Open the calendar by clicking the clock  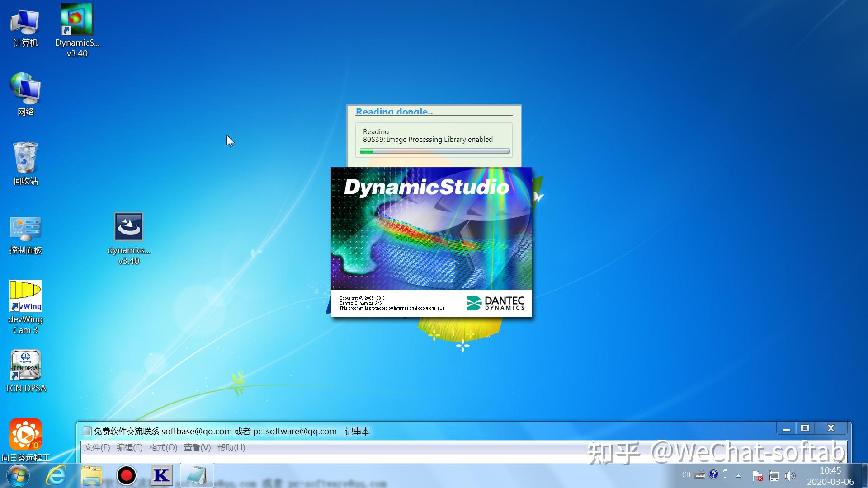click(831, 475)
